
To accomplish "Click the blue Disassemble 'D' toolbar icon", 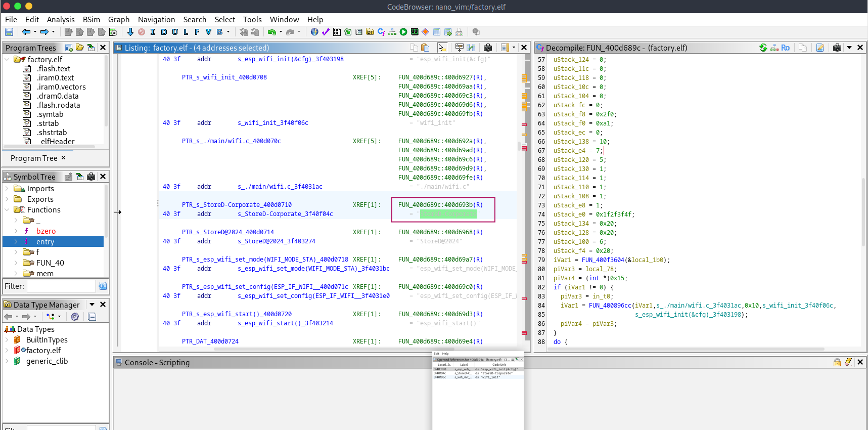I will (x=163, y=32).
